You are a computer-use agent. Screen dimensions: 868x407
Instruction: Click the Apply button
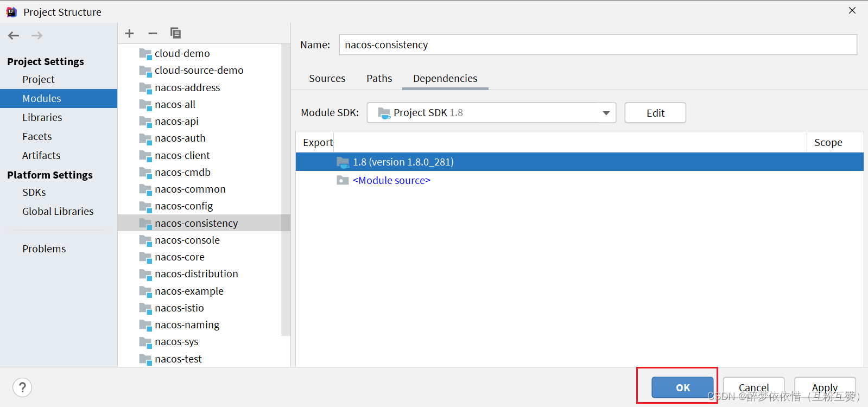pyautogui.click(x=825, y=387)
